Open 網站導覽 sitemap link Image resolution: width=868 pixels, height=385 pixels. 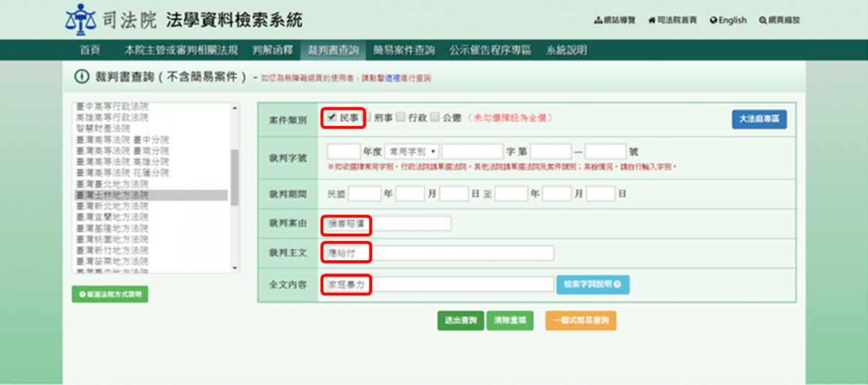[615, 20]
